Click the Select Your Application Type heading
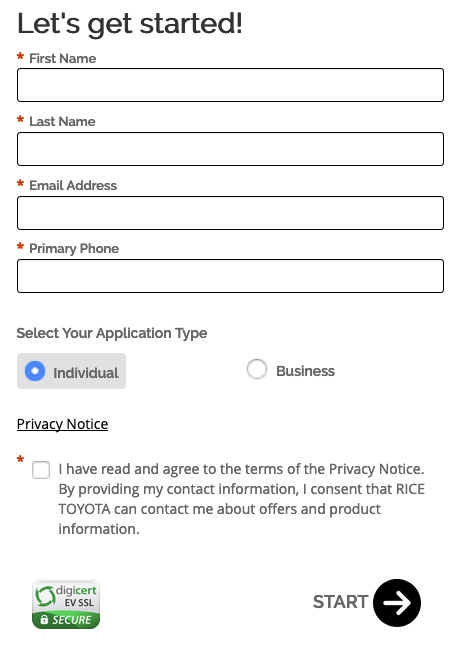 click(x=112, y=333)
